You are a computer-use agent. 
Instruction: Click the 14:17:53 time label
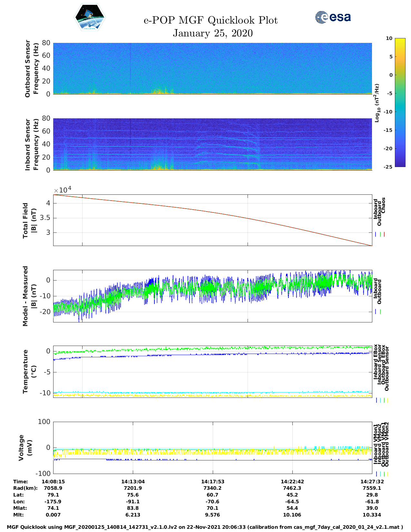(212, 481)
